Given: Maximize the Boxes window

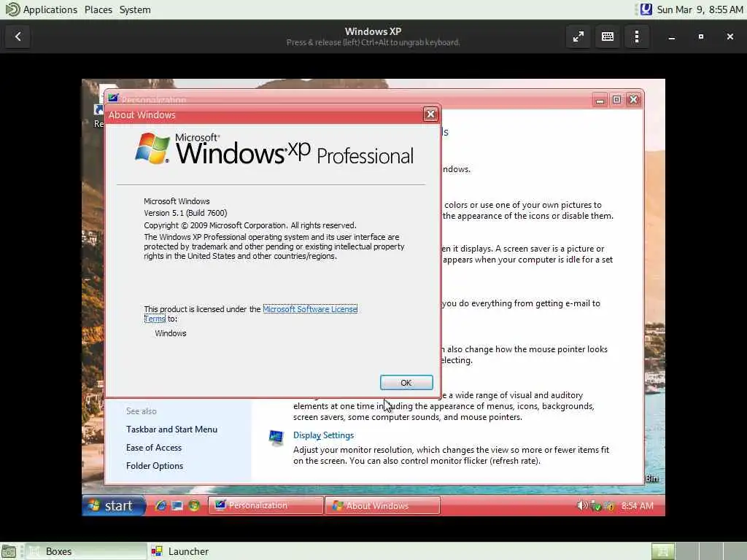Looking at the screenshot, I should click(701, 36).
